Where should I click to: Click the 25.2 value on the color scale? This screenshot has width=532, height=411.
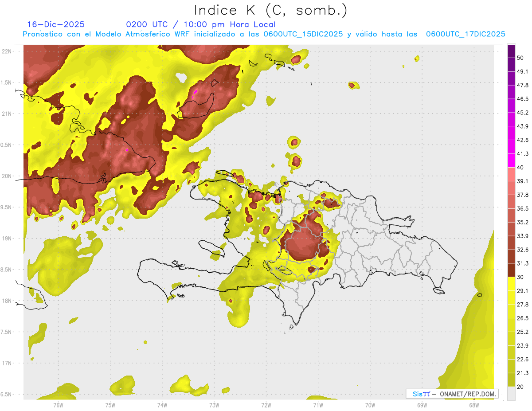point(523,332)
